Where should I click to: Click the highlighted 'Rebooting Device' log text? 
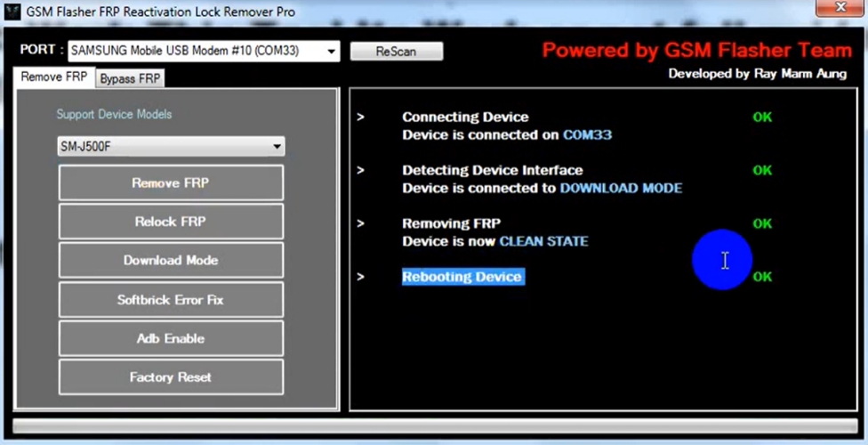[x=462, y=277]
